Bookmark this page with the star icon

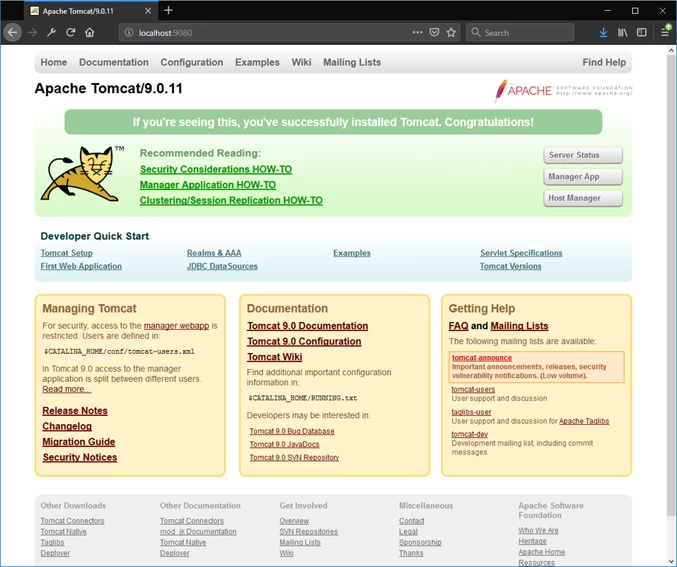(x=451, y=32)
